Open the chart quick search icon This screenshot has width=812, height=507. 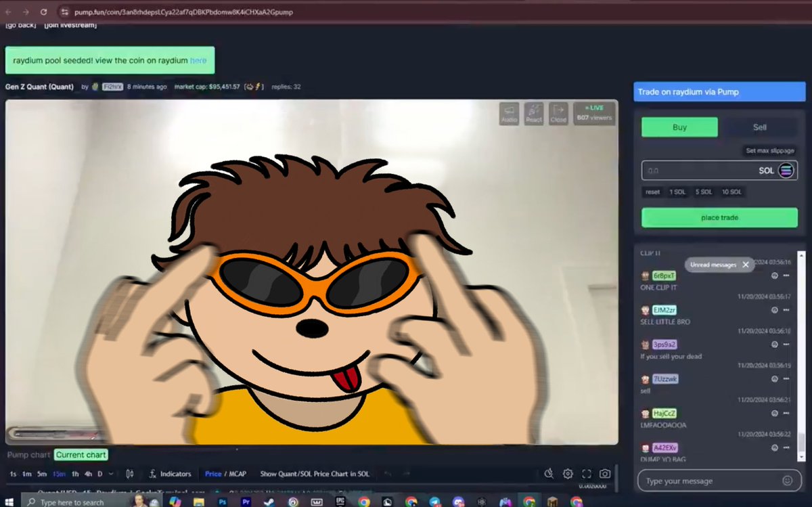[x=549, y=474]
